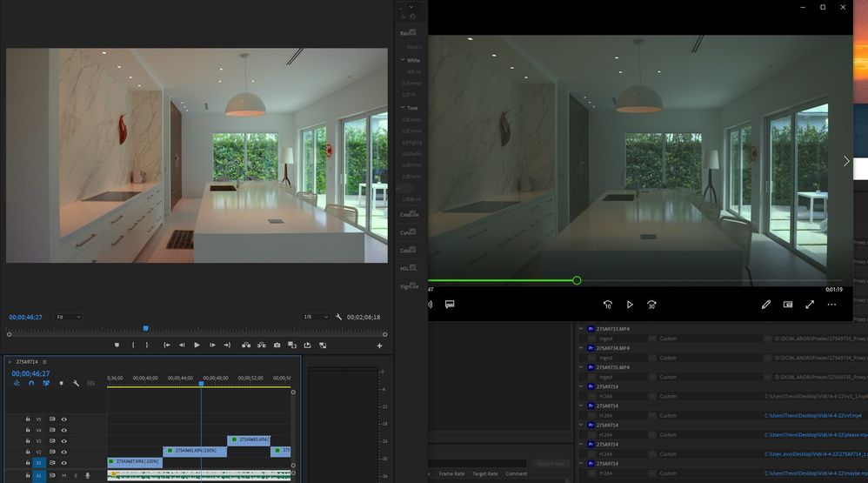Image resolution: width=868 pixels, height=483 pixels.
Task: Go to Out point in Program Monitor
Action: (x=227, y=345)
